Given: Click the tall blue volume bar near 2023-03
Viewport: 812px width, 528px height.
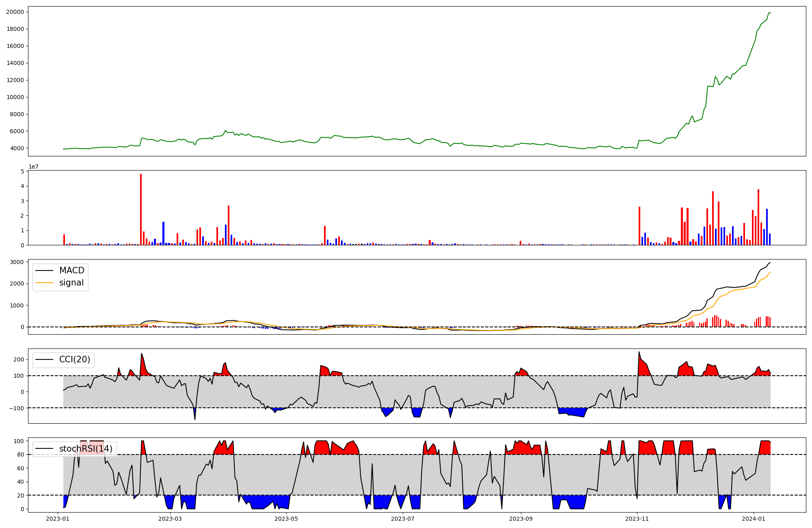Looking at the screenshot, I should tap(163, 233).
